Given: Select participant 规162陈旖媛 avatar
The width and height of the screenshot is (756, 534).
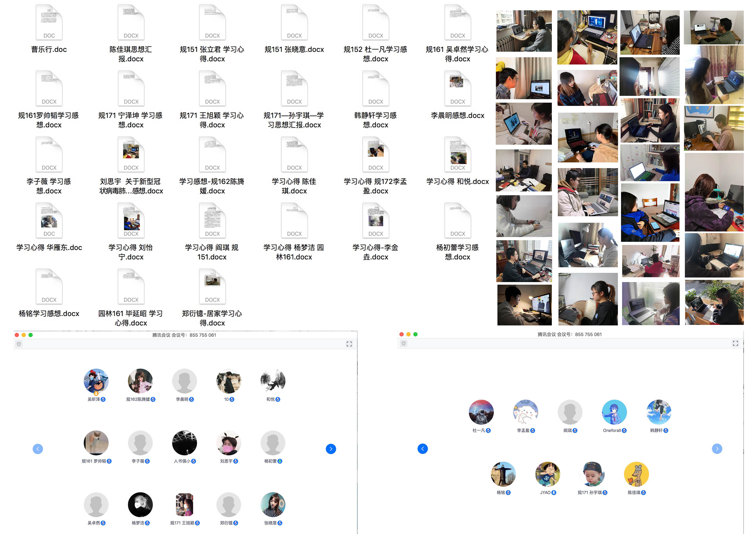Looking at the screenshot, I should point(140,381).
